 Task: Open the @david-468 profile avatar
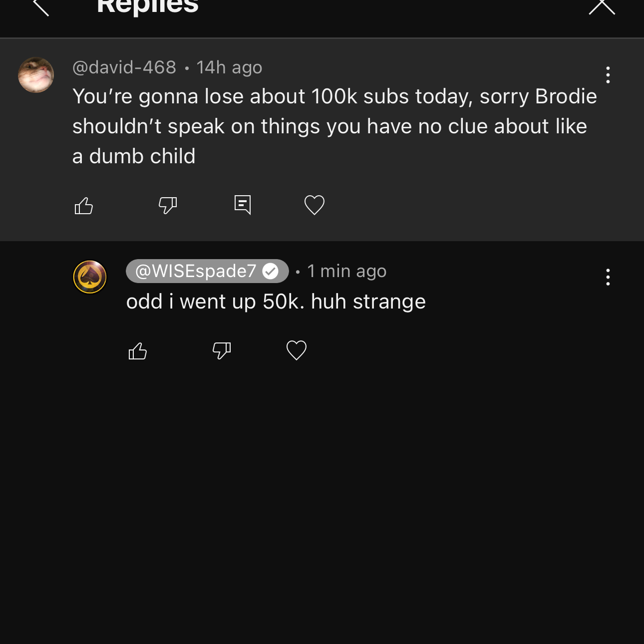point(36,75)
